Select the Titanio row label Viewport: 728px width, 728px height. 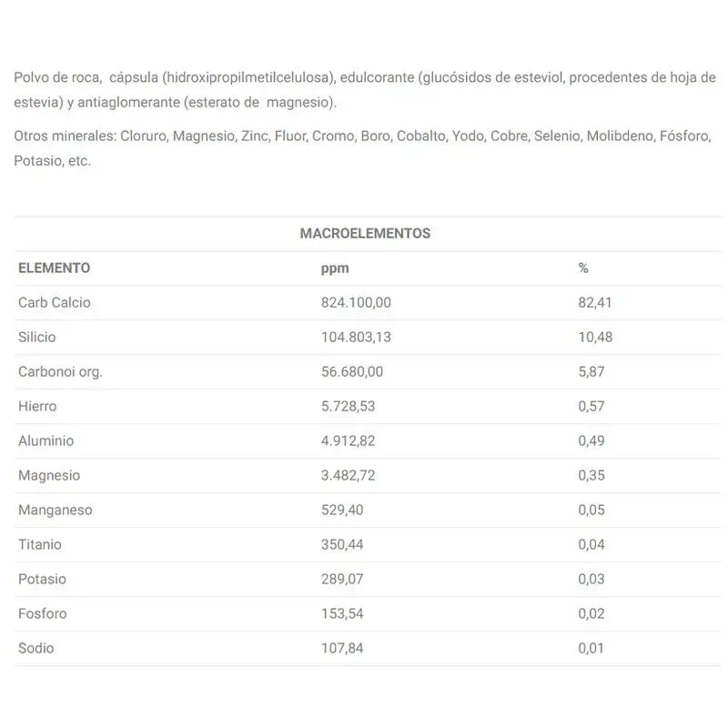click(x=40, y=545)
